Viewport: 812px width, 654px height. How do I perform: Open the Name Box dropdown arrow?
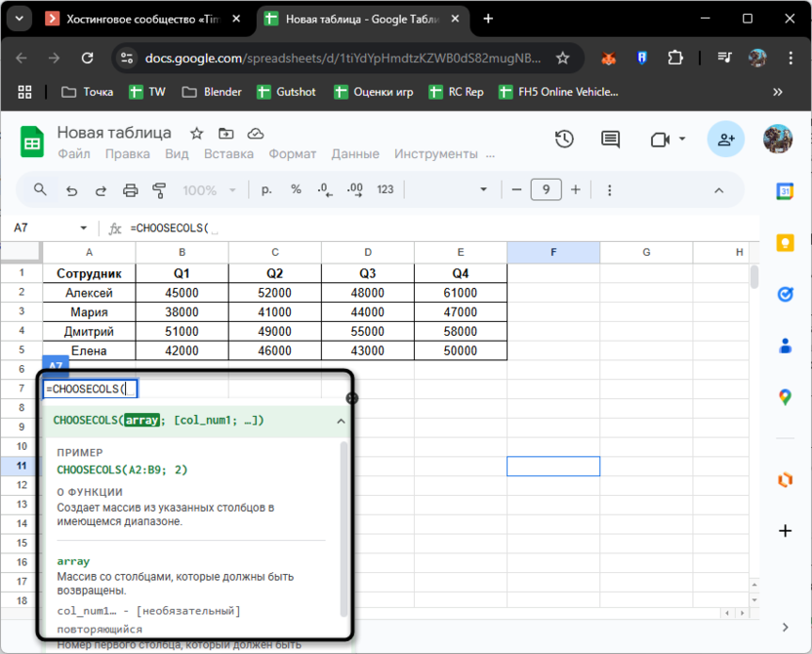tap(83, 228)
